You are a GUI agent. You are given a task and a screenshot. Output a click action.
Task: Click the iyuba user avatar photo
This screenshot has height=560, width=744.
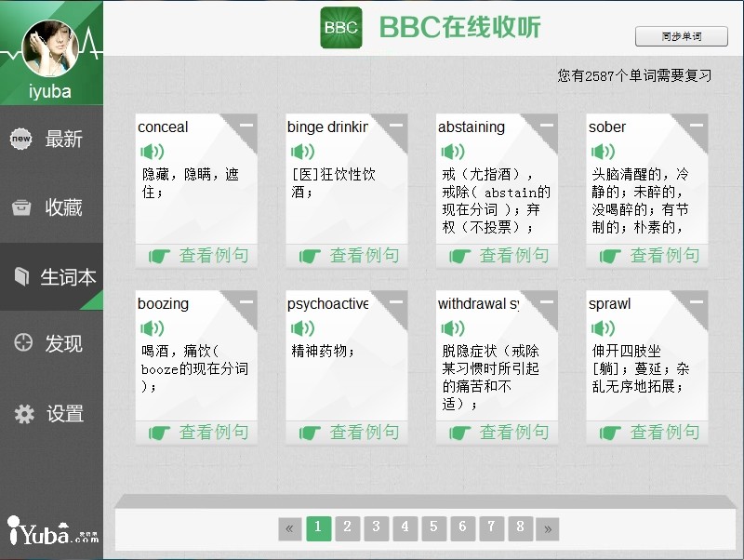pyautogui.click(x=49, y=48)
